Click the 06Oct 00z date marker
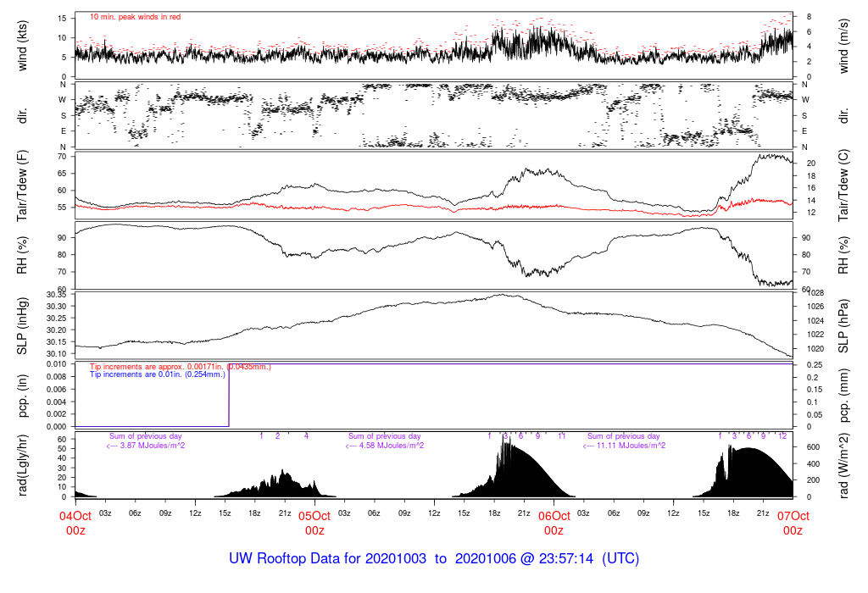Screen dimensions: 868x593 [x=554, y=523]
